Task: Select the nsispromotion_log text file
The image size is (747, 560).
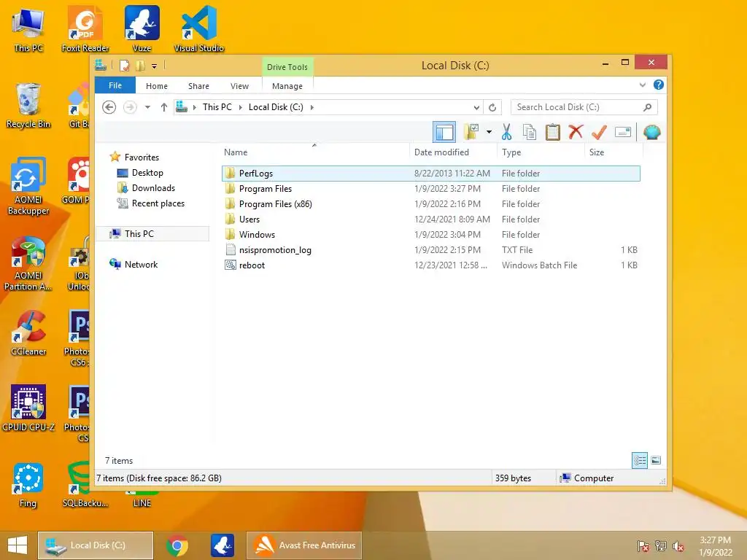Action: click(x=430, y=249)
